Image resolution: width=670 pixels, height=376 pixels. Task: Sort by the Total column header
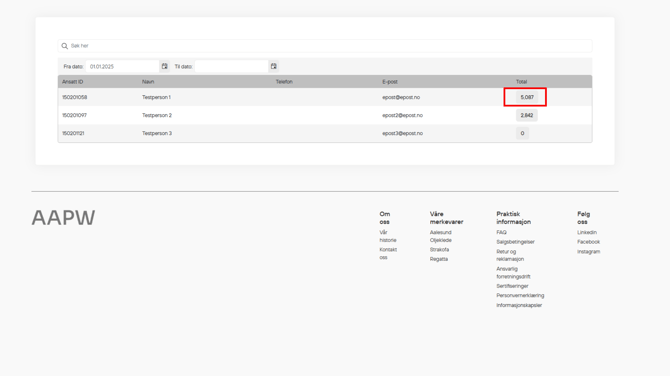[x=521, y=82]
